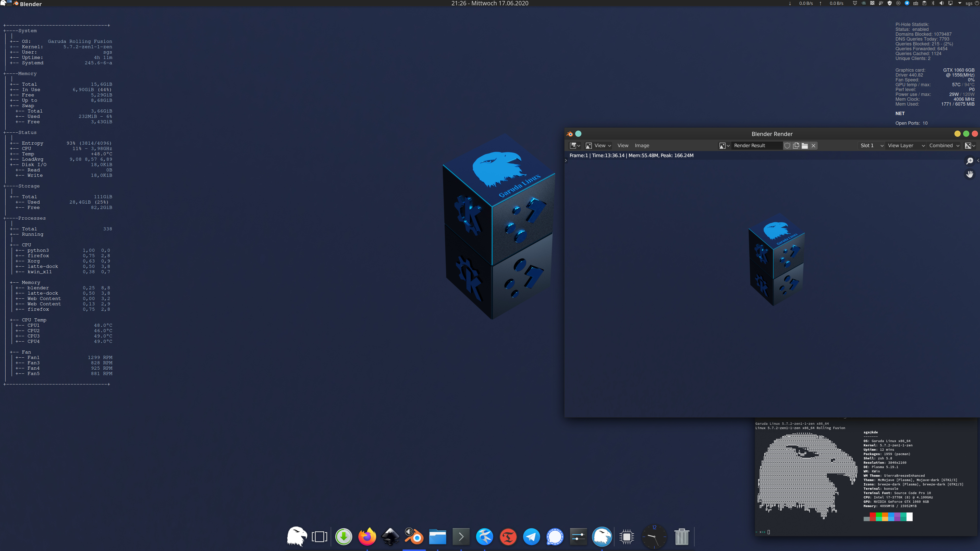Screen dimensions: 980x551
Task: Open the Image menu in Blender Render
Action: coord(642,146)
